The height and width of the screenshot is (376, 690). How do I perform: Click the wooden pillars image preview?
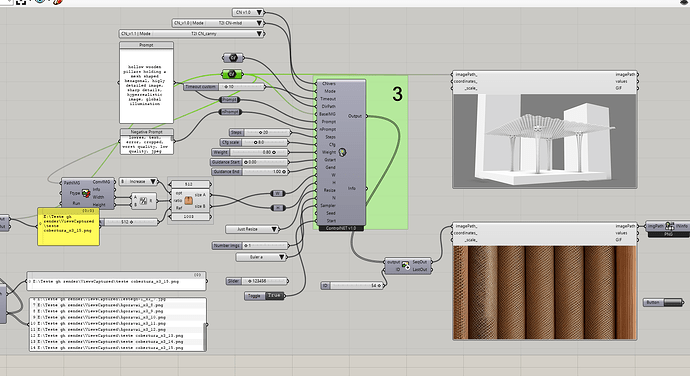[x=545, y=293]
